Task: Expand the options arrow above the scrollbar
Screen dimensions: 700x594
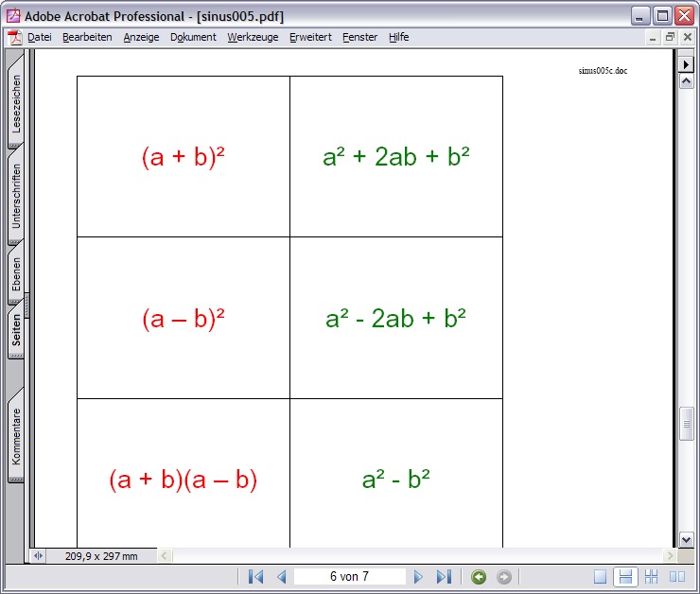Action: tap(686, 64)
